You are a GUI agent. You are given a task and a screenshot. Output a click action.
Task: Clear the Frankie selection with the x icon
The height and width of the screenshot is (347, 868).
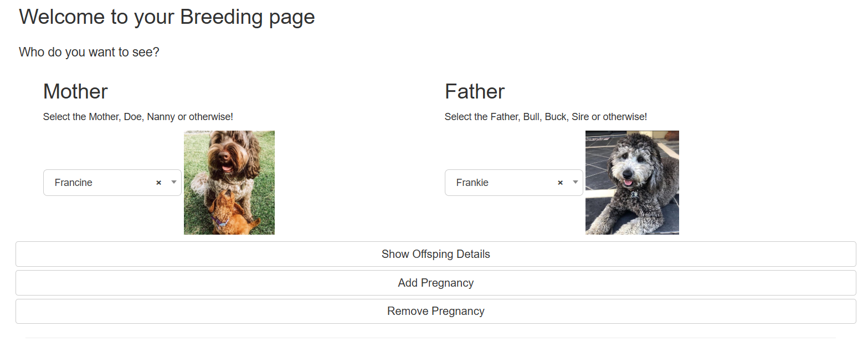pyautogui.click(x=560, y=183)
